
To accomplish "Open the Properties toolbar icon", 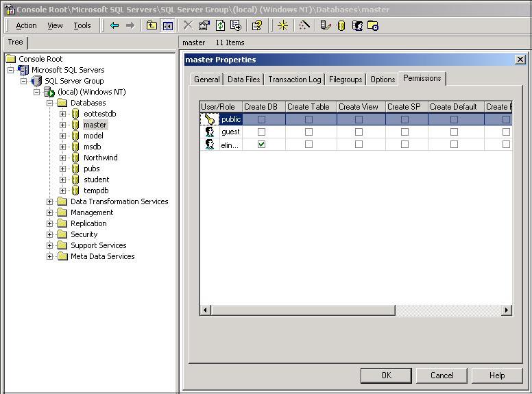I will click(x=204, y=25).
